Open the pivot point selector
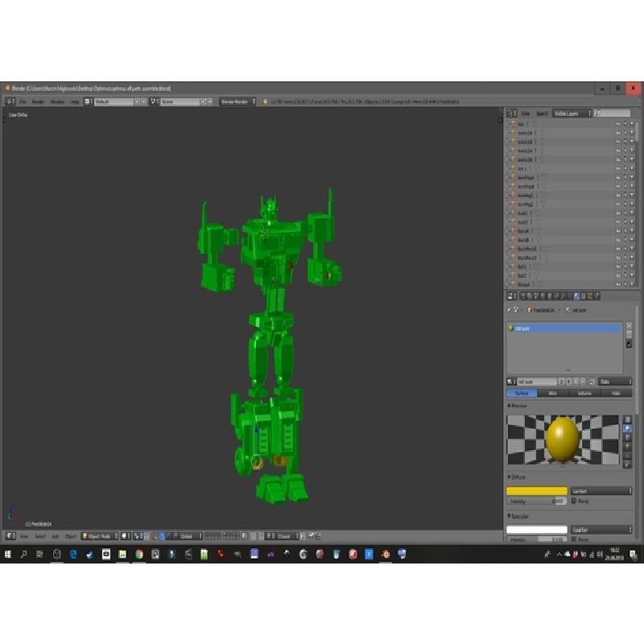The height and width of the screenshot is (644, 644). [x=139, y=536]
